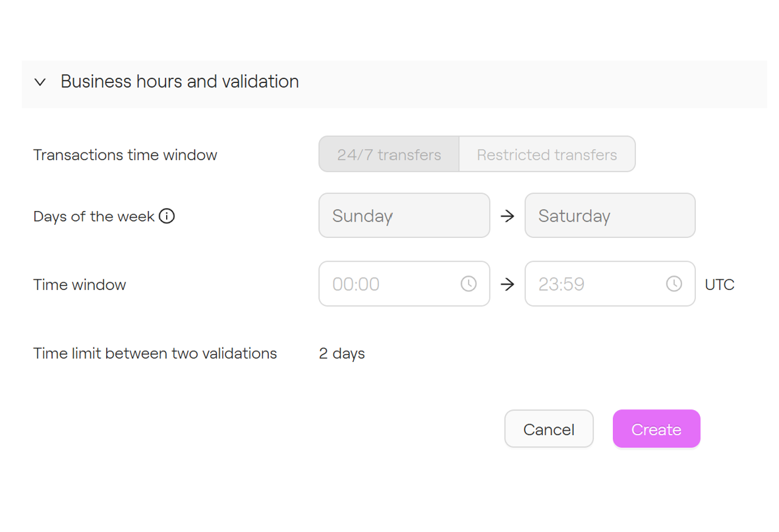779x532 pixels.
Task: Click the pink Create button
Action: (656, 429)
